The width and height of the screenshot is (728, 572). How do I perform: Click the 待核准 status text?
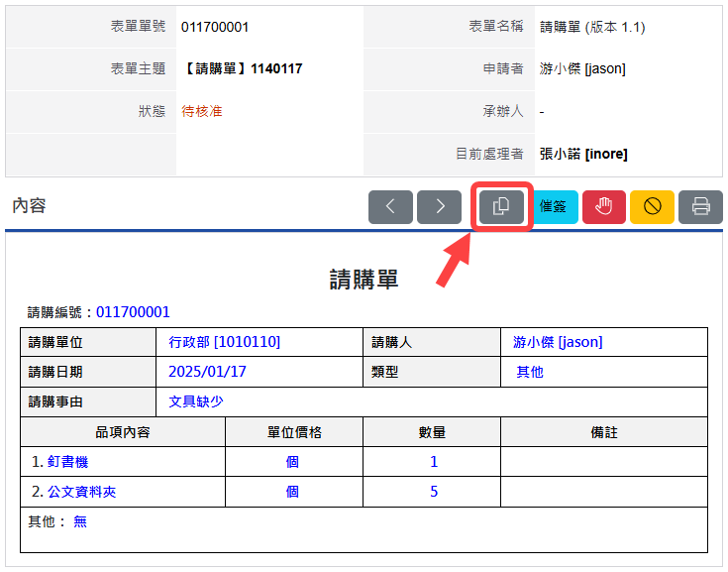202,111
